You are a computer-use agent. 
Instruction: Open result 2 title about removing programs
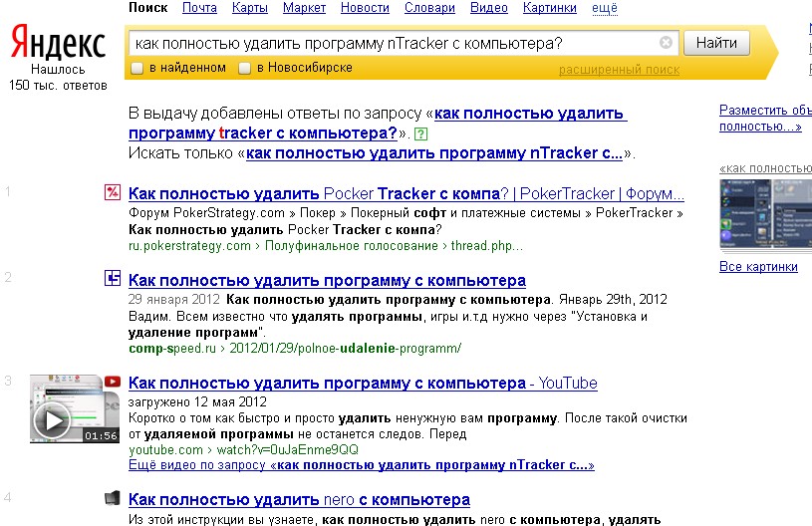click(327, 280)
